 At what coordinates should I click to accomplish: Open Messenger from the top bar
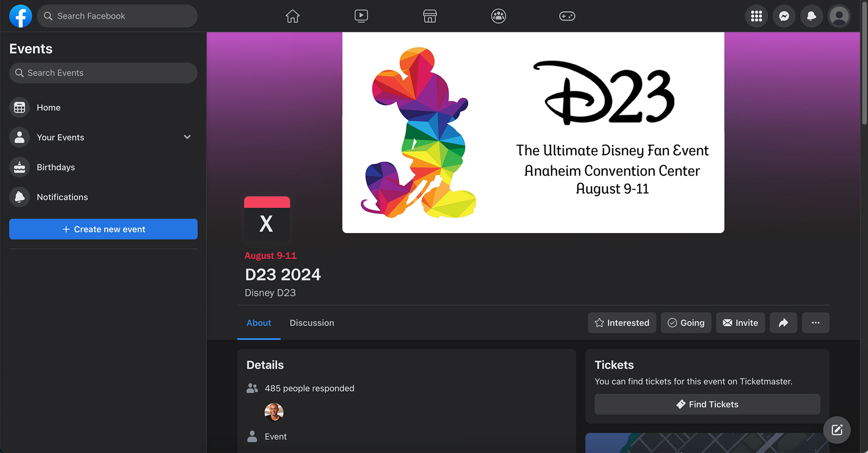[784, 16]
